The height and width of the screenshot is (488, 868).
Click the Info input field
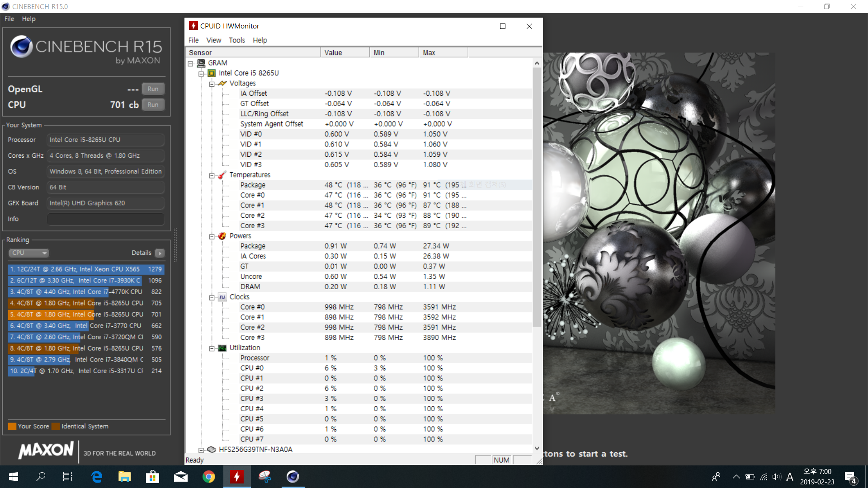(105, 219)
